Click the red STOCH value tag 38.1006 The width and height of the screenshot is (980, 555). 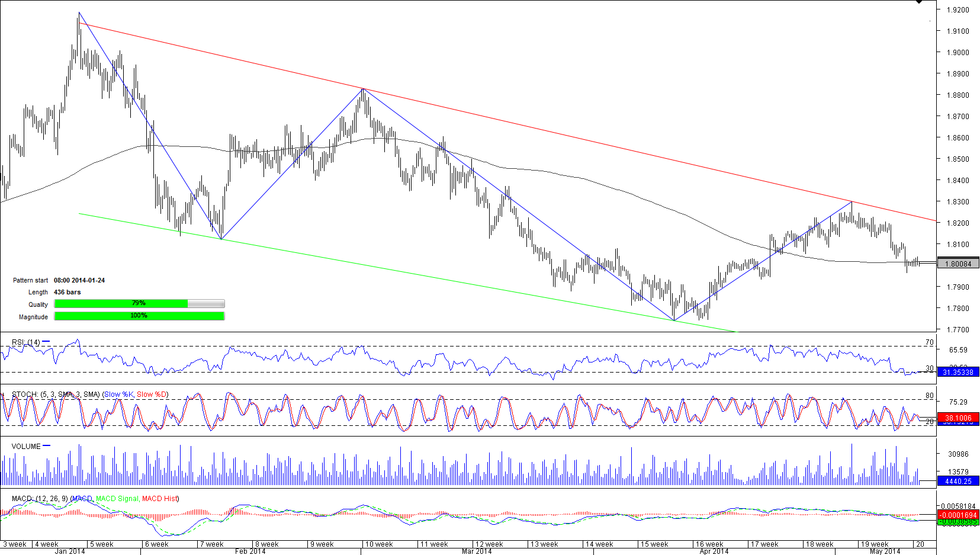click(958, 418)
